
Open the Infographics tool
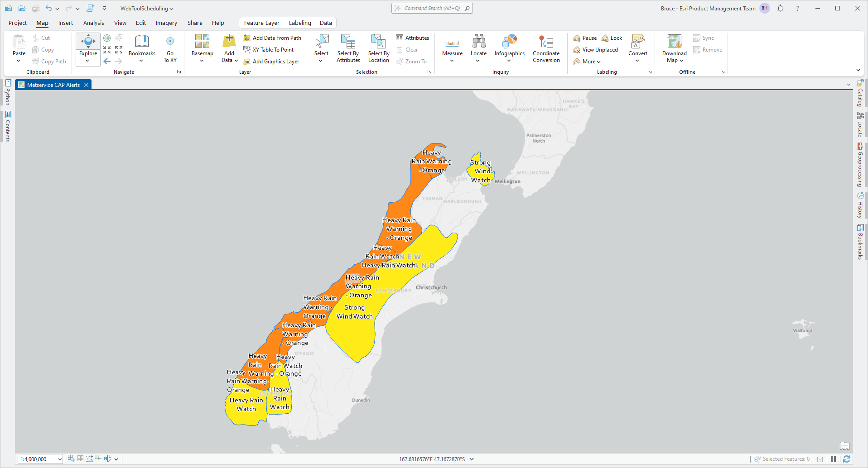pyautogui.click(x=509, y=48)
